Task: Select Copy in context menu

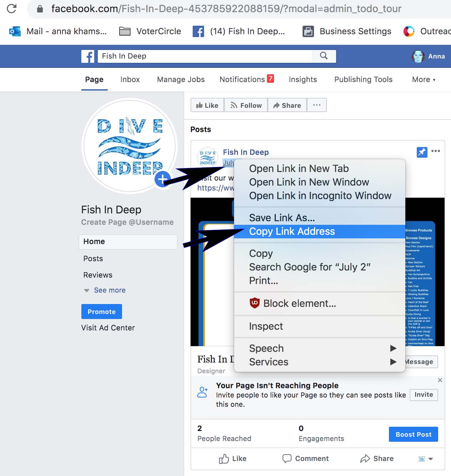Action: tap(319, 253)
